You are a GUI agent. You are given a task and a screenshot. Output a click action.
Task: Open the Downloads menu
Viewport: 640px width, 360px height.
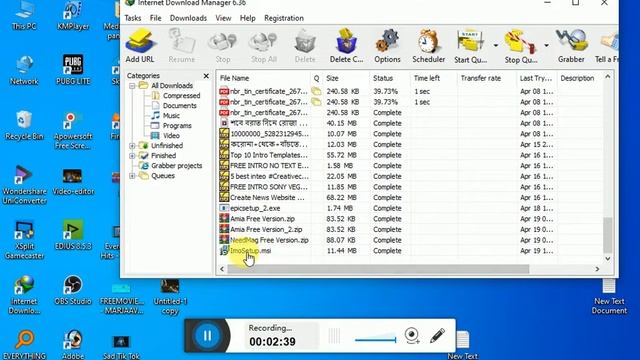pyautogui.click(x=188, y=18)
